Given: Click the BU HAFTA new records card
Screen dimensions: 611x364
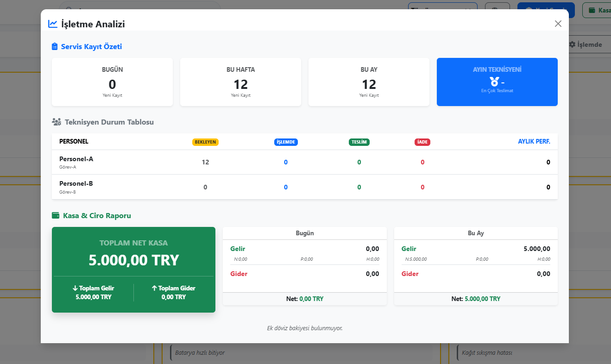Looking at the screenshot, I should pos(240,82).
